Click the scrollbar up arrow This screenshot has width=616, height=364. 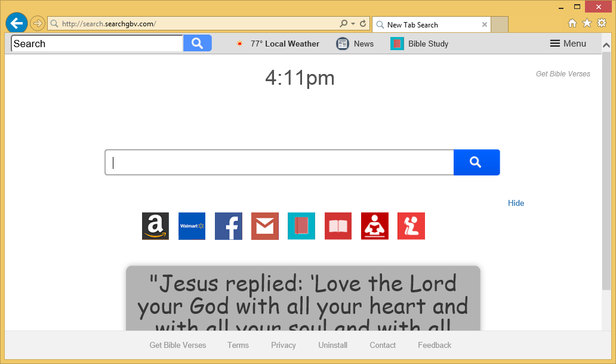click(x=606, y=45)
